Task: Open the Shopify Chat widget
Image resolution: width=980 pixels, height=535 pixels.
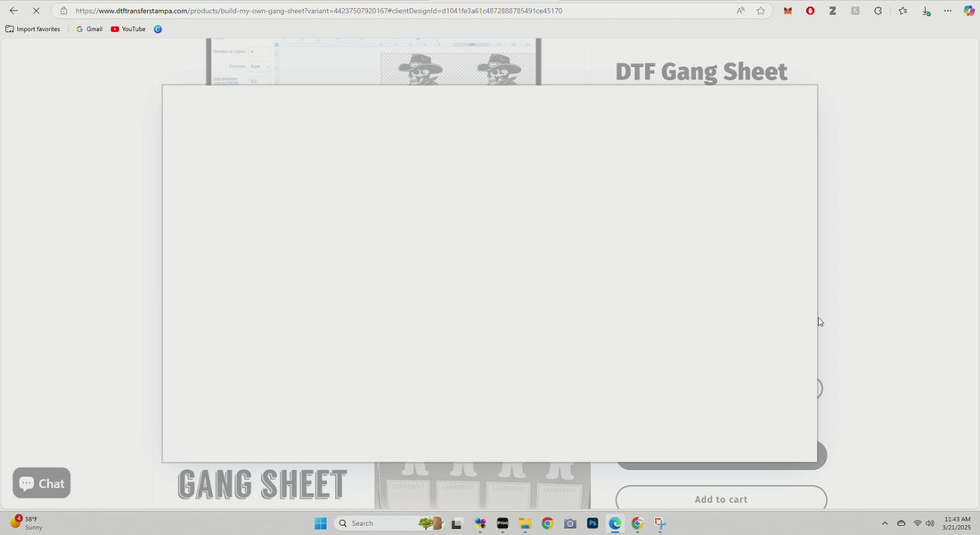Action: (x=42, y=483)
